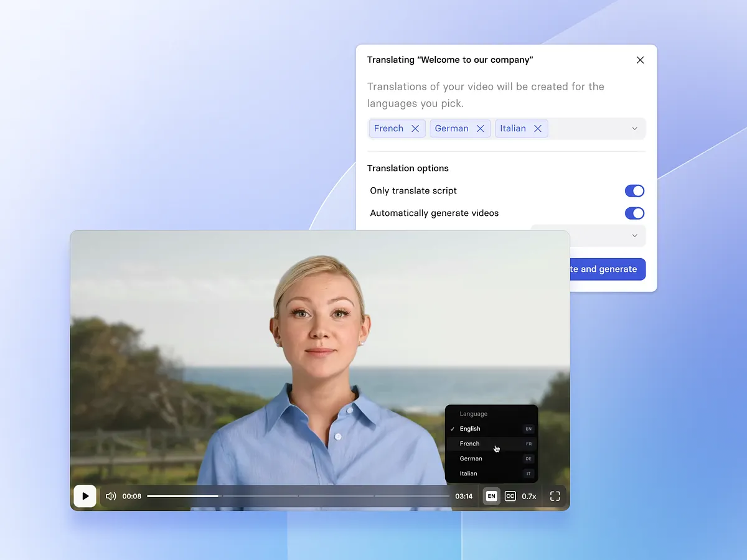The image size is (747, 560).
Task: Select Italian in the language menu
Action: (492, 474)
